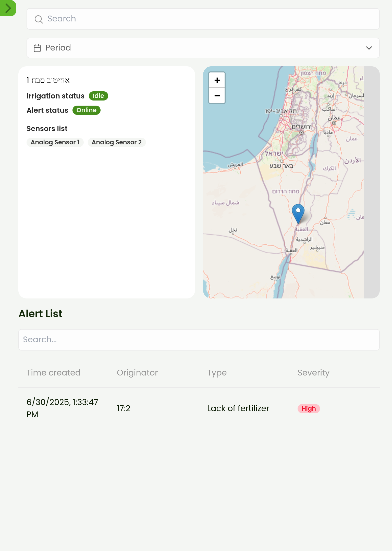Image resolution: width=392 pixels, height=551 pixels.
Task: Sort by Originator column header
Action: pos(137,373)
